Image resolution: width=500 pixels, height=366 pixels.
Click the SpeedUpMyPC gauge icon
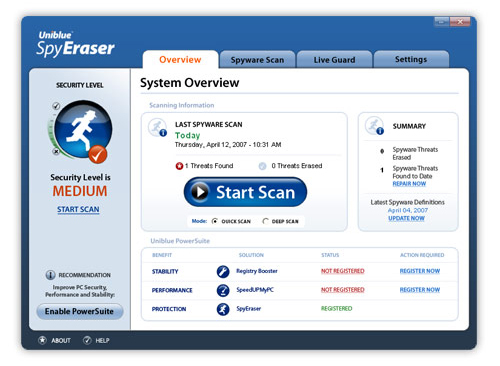coord(223,290)
